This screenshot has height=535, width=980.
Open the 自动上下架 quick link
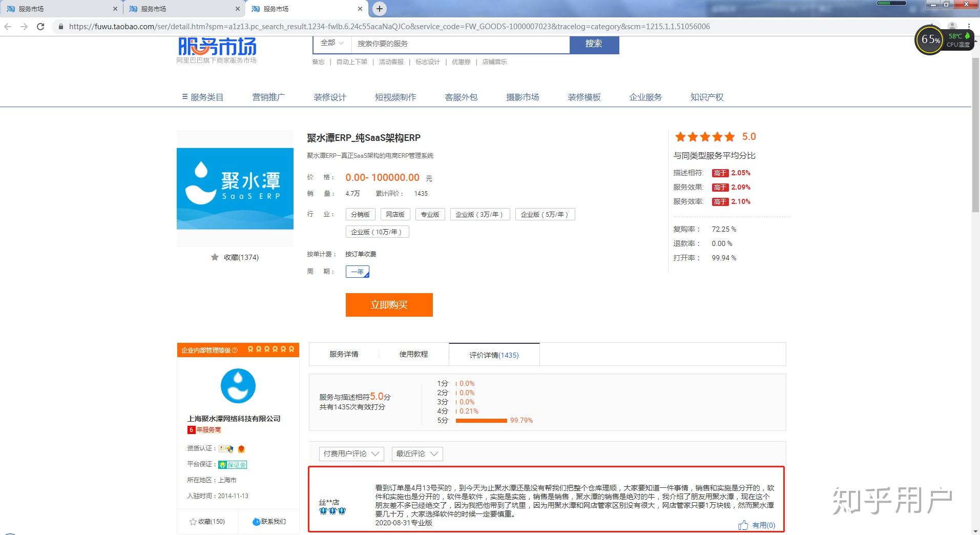point(352,62)
